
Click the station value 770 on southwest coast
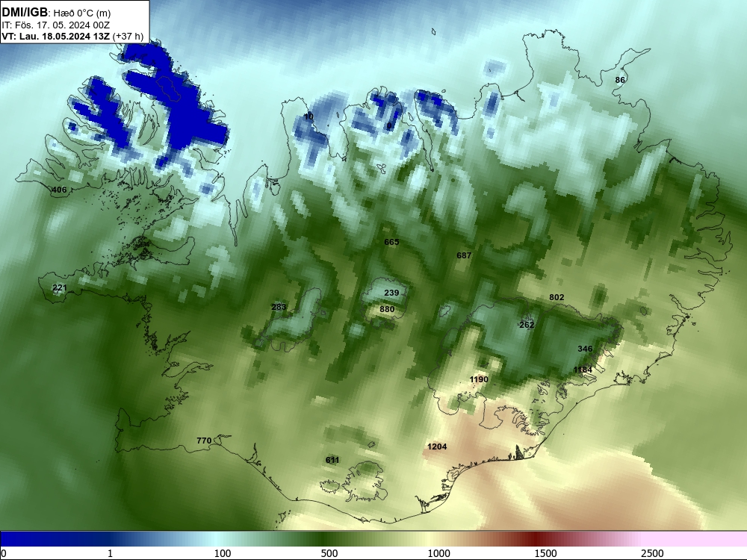click(x=204, y=441)
